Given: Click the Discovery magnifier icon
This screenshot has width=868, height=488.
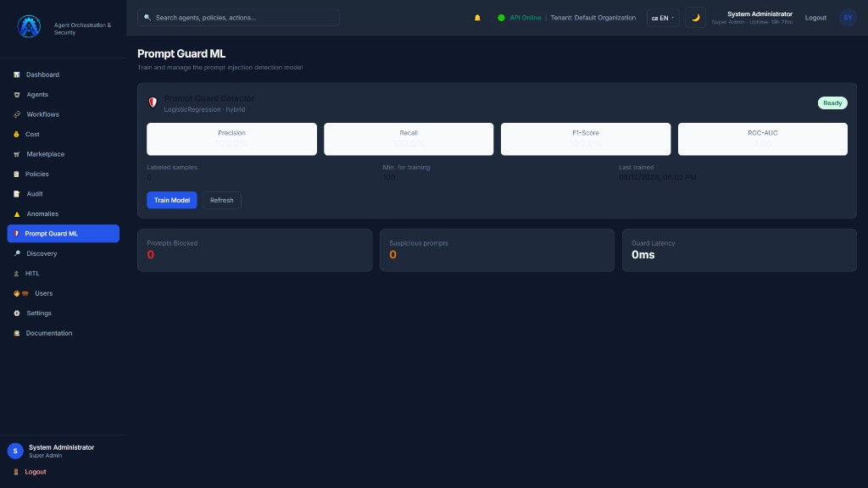Looking at the screenshot, I should [x=17, y=253].
